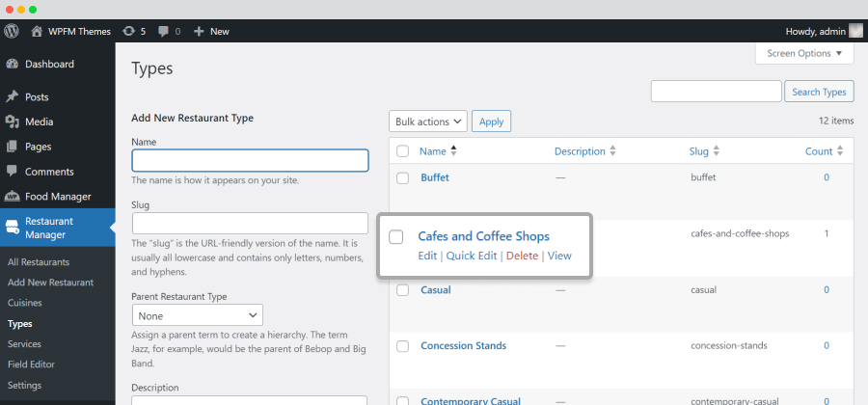Screen dimensions: 868x405
Task: Click the Slug input field
Action: (250, 224)
